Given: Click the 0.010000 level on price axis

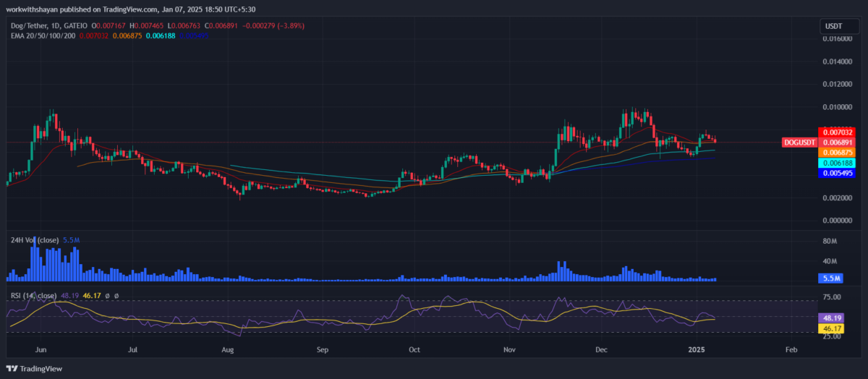Looking at the screenshot, I should (x=837, y=107).
